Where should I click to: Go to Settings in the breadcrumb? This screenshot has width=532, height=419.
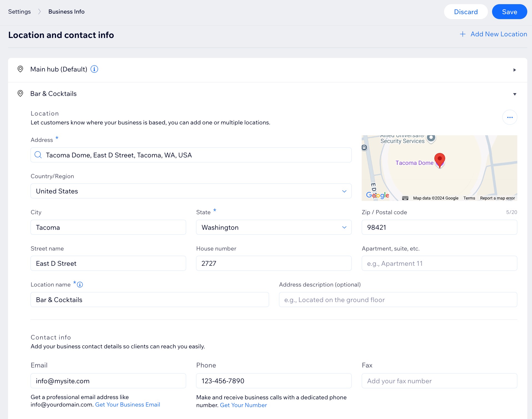(19, 12)
